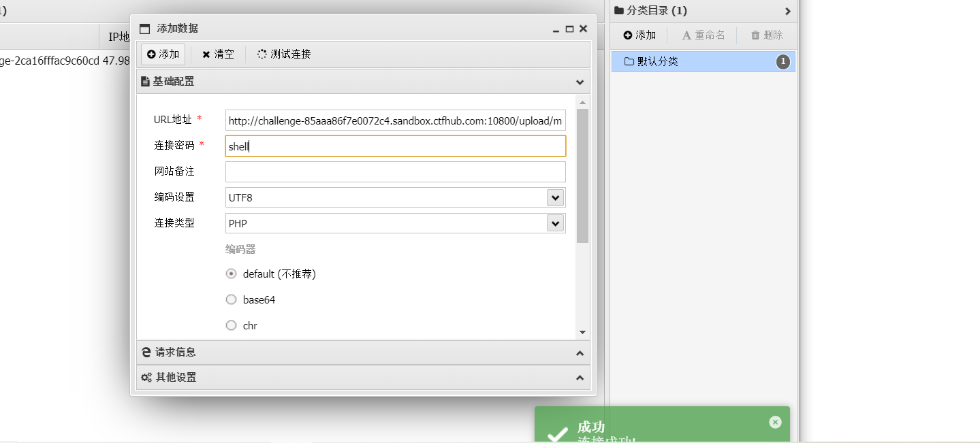Click the dialog vertical scrollbar thumb
This screenshot has width=980, height=443.
tap(582, 176)
